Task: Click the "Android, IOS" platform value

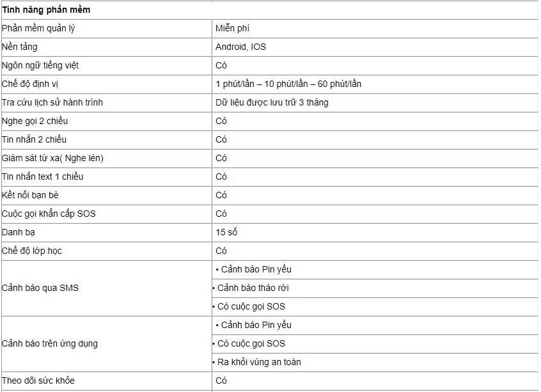Action: [240, 47]
